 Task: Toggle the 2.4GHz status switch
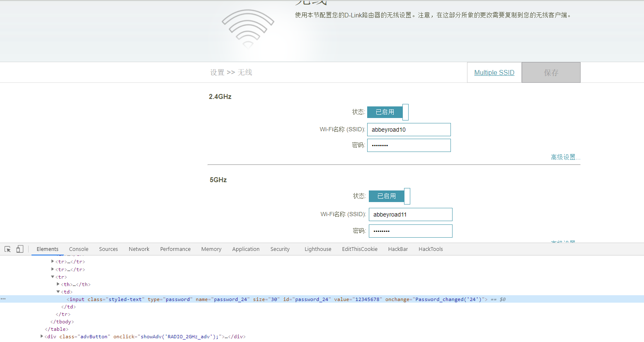click(387, 112)
